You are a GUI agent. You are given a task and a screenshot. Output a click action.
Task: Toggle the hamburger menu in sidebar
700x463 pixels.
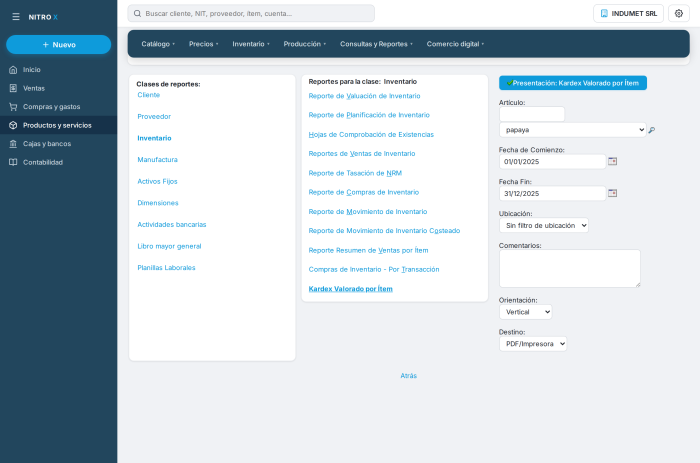16,17
